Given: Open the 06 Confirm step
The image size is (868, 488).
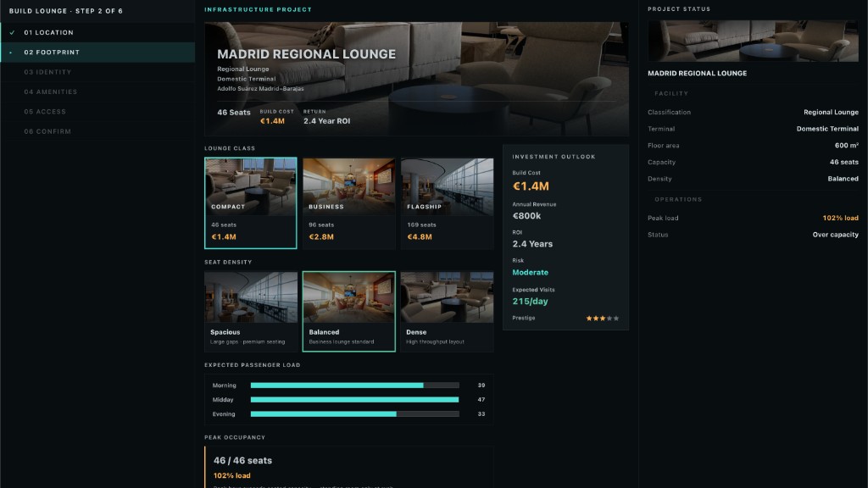Looking at the screenshot, I should (97, 131).
